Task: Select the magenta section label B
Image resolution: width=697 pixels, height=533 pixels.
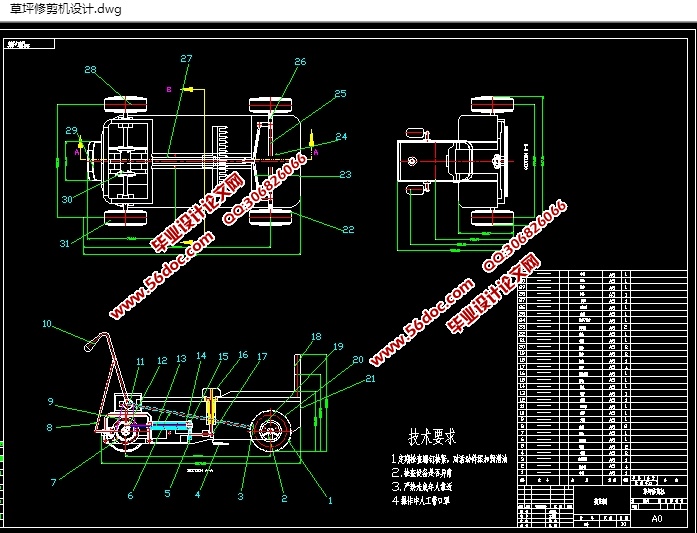Action: click(x=169, y=90)
